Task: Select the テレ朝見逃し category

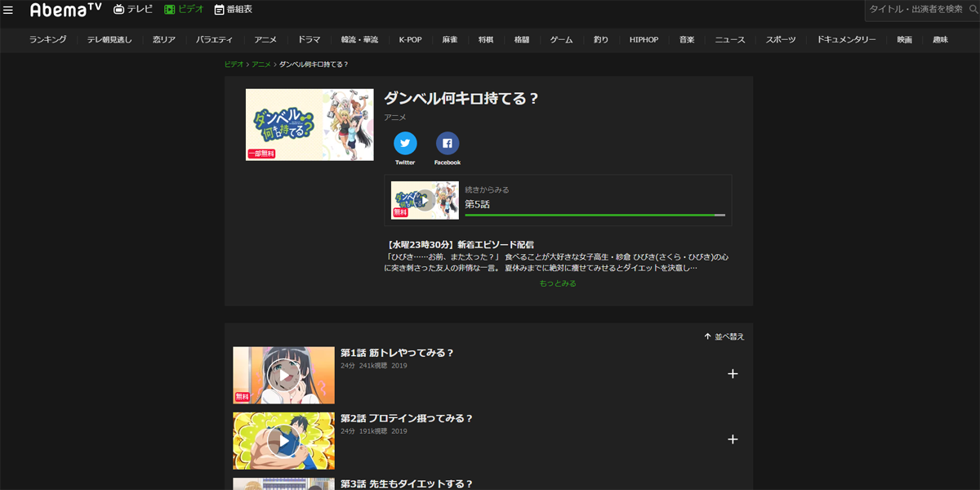Action: 109,39
